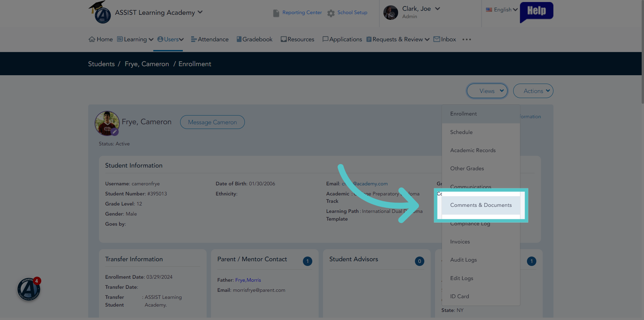Click Joe Clark's profile avatar
The height and width of the screenshot is (320, 644).
[x=391, y=13]
